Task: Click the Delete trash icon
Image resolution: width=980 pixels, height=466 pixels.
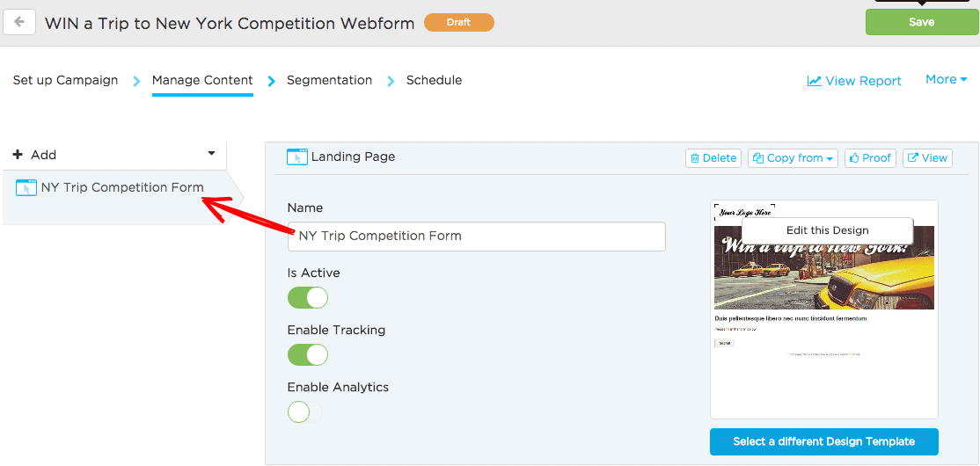Action: 694,158
